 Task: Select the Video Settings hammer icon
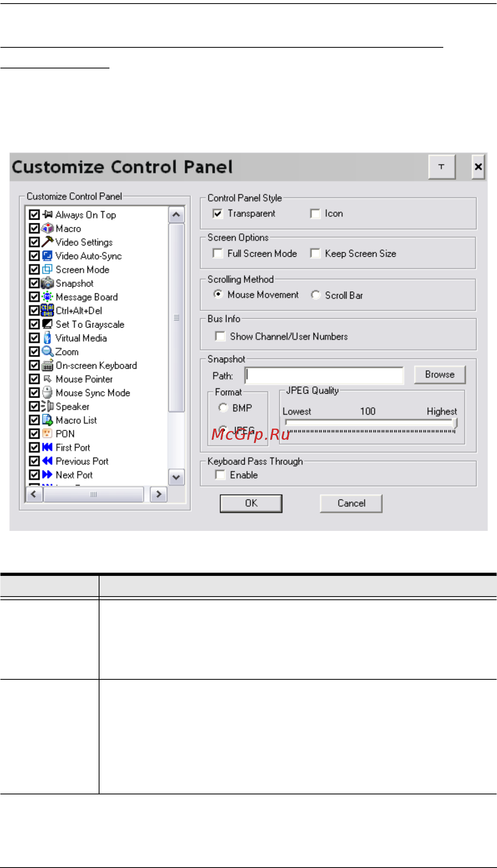[47, 242]
